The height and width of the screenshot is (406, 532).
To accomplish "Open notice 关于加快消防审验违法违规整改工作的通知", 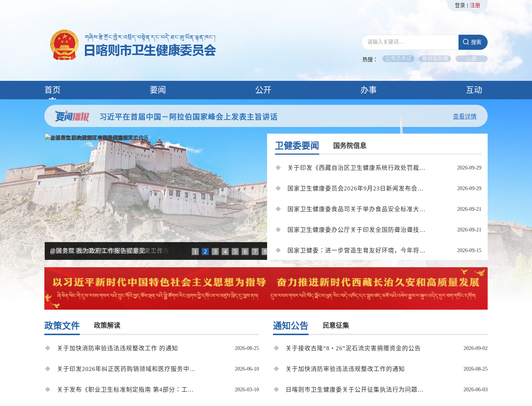I will pyautogui.click(x=345, y=369).
